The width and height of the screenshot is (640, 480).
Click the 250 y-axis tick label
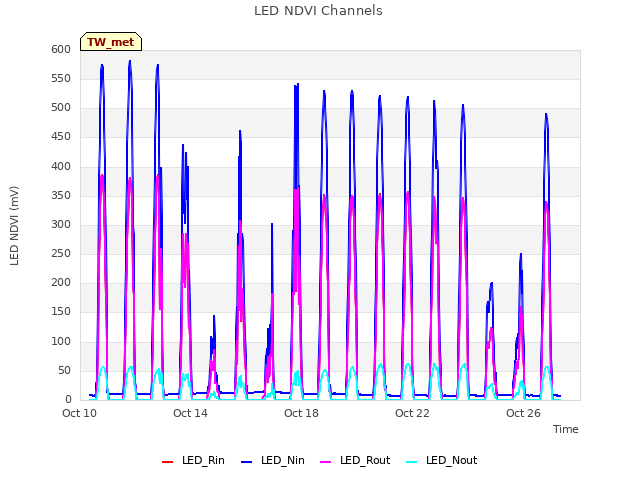tap(61, 253)
